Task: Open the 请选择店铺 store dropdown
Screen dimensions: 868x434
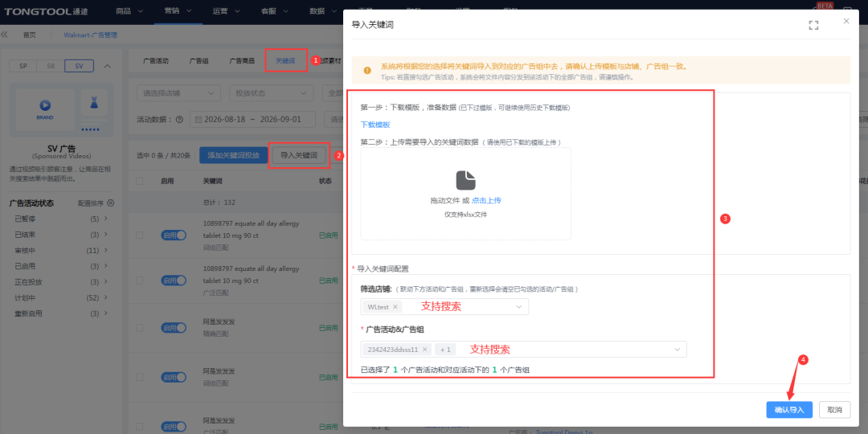Action: 178,93
